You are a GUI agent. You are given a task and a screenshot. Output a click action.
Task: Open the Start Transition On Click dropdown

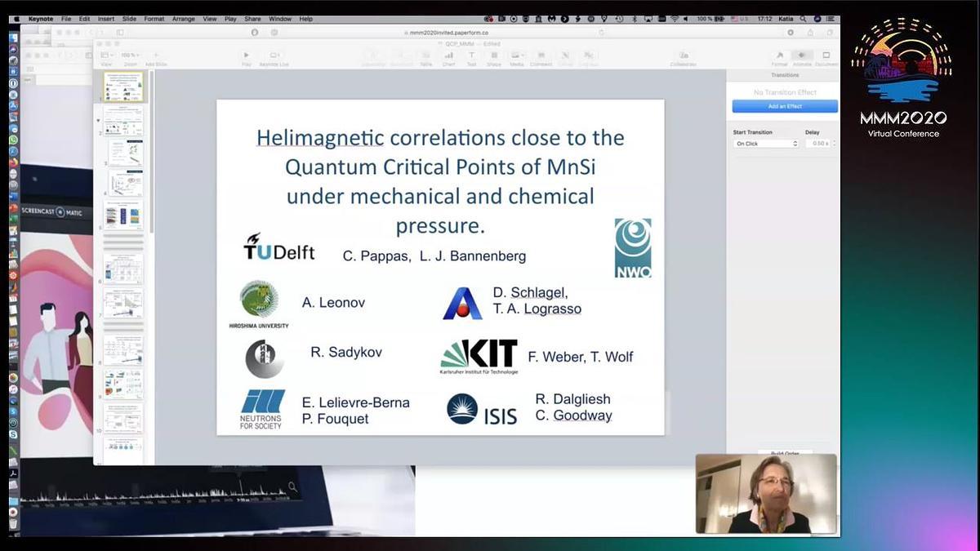766,143
